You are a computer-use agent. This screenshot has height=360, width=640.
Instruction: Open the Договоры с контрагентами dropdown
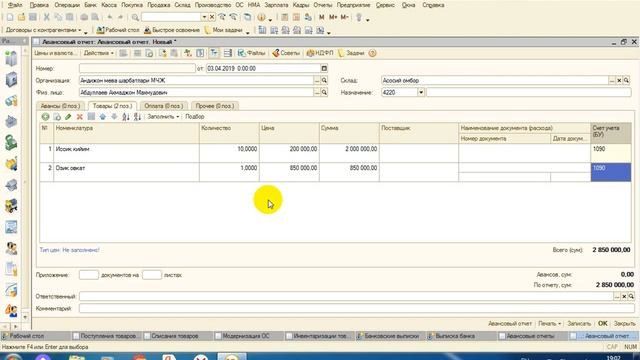(x=43, y=30)
